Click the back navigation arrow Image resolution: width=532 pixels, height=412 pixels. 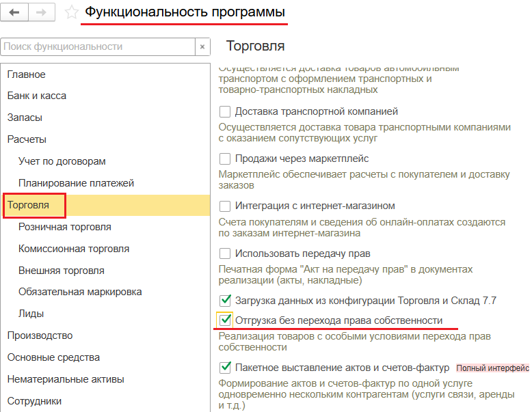14,12
